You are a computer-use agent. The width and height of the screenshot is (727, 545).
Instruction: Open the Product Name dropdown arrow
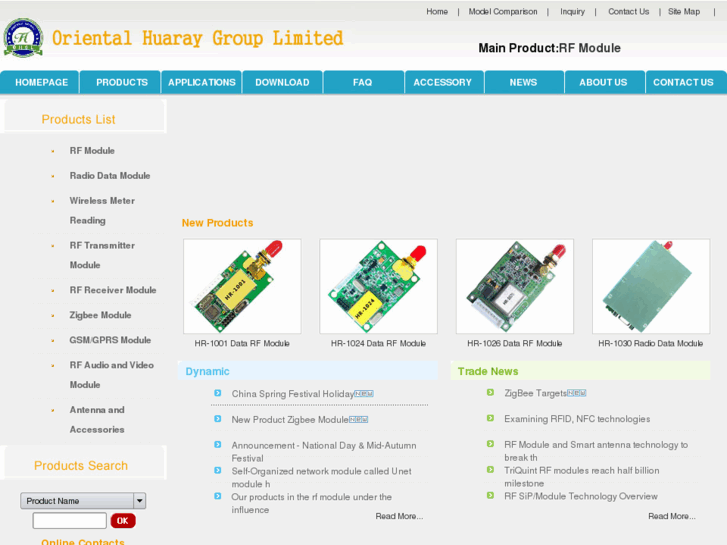point(140,501)
